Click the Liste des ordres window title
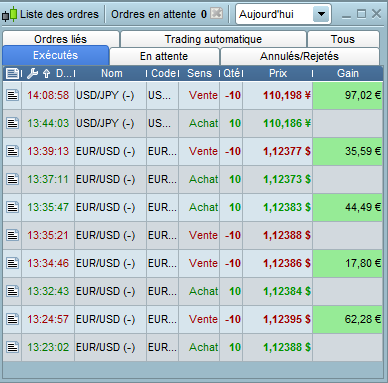Viewport: 388px width, 383px height. 59,14
